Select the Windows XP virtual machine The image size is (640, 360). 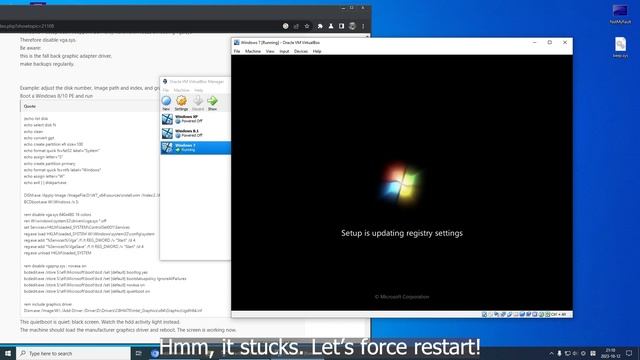point(196,119)
